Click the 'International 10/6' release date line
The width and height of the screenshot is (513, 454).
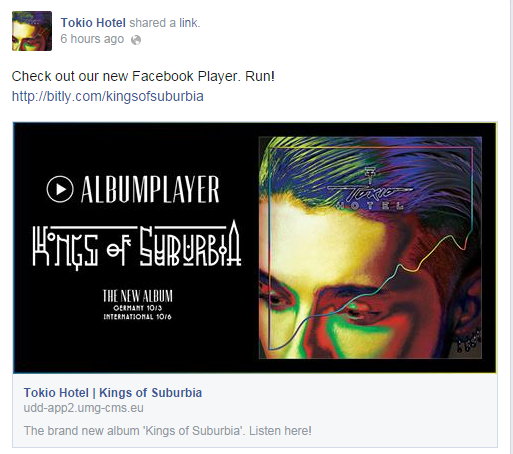137,316
